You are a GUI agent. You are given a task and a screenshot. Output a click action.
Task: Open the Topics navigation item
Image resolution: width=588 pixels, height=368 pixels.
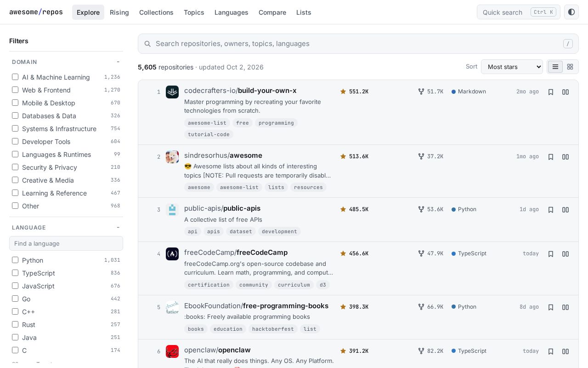click(x=194, y=12)
